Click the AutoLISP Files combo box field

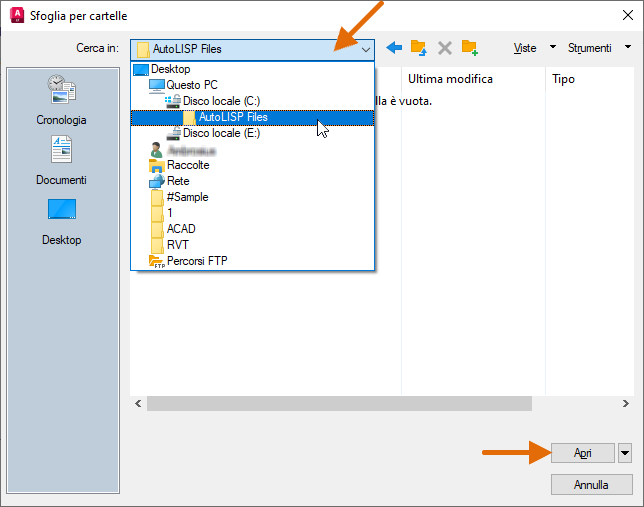point(253,50)
